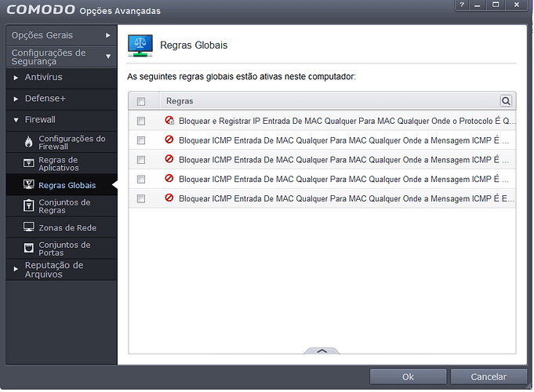The image size is (534, 392).
Task: Select ICMP rule ending with "É E..."
Action: pyautogui.click(x=322, y=198)
